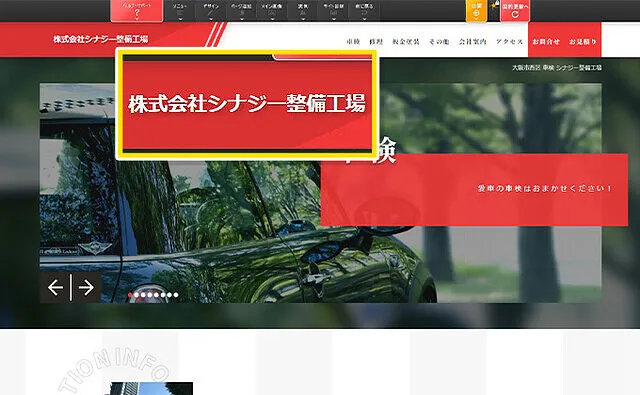
Task: Click the star icon beside the orange button
Action: point(494,6)
